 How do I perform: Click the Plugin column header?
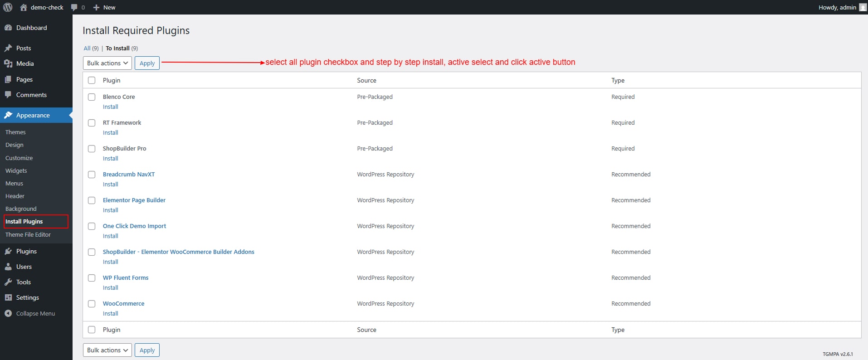pyautogui.click(x=112, y=80)
